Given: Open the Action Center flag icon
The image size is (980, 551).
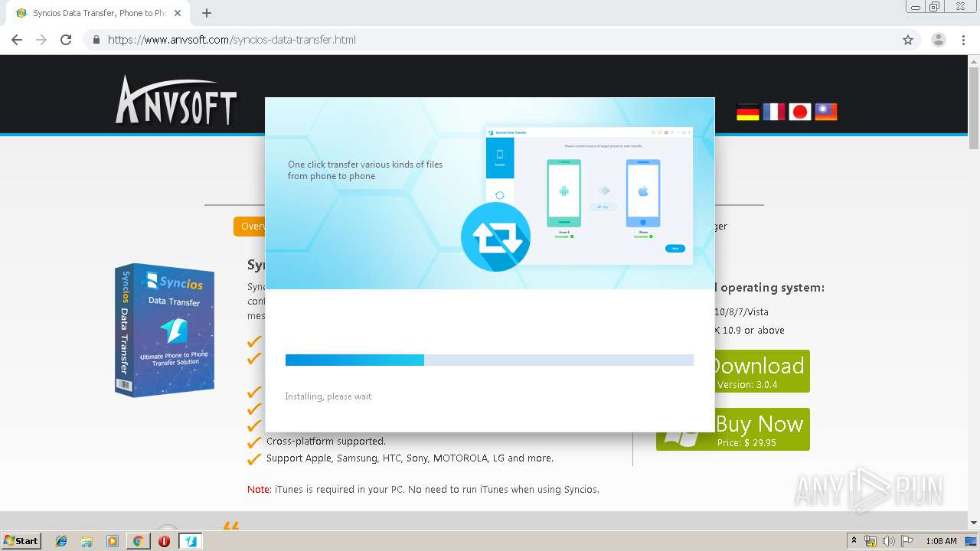Looking at the screenshot, I should pos(906,541).
